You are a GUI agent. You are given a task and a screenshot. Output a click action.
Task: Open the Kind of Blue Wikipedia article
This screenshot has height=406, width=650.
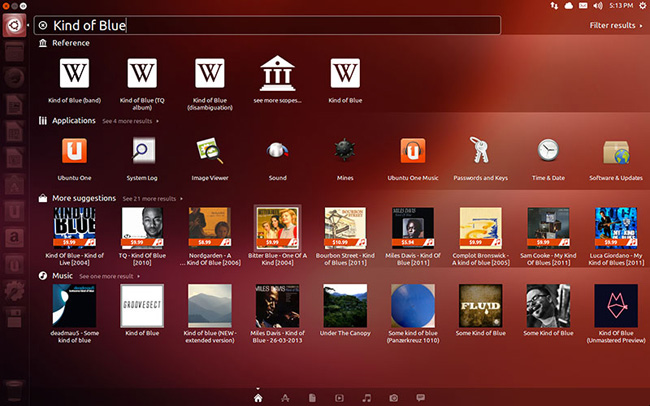[x=345, y=73]
